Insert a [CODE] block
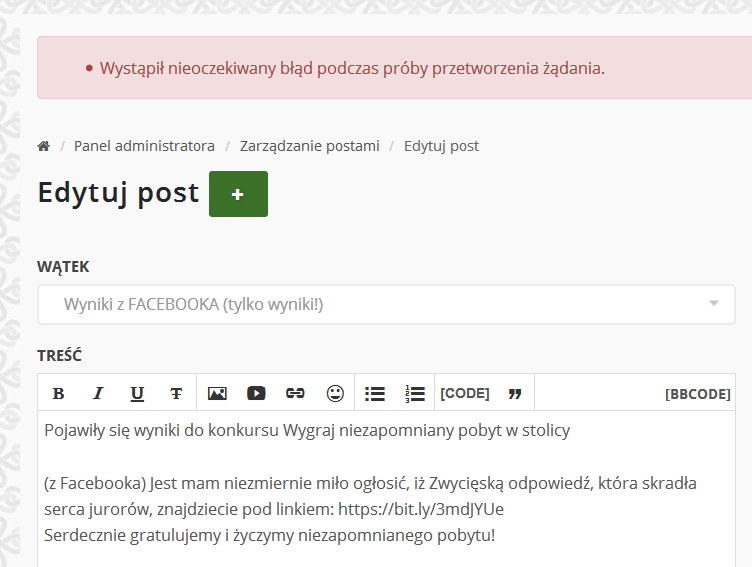This screenshot has height=567, width=752. 465,393
